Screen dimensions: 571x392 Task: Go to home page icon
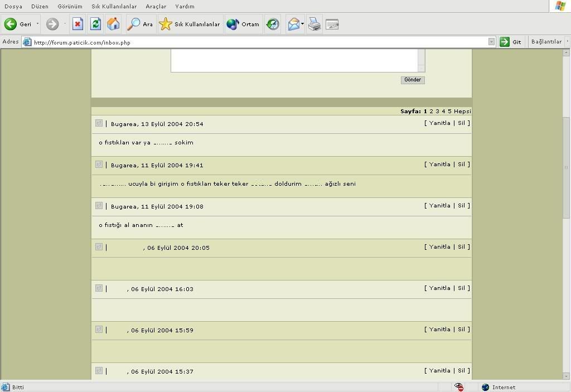point(113,24)
